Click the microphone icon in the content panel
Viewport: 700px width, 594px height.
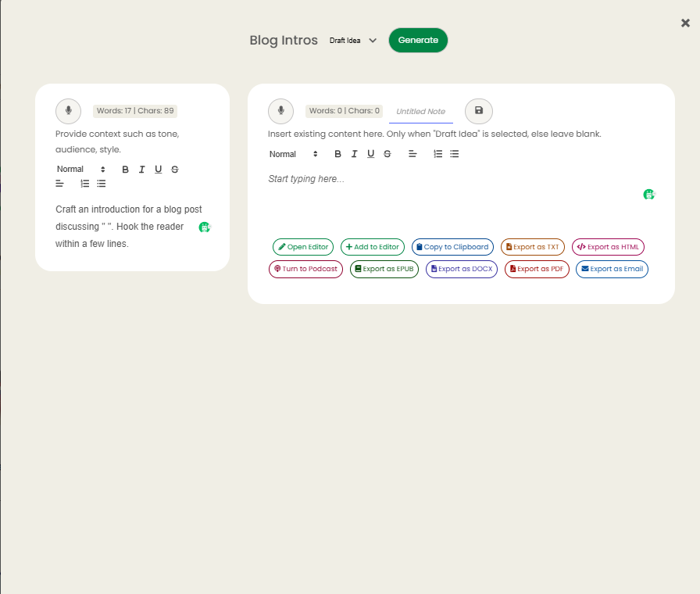(x=280, y=111)
